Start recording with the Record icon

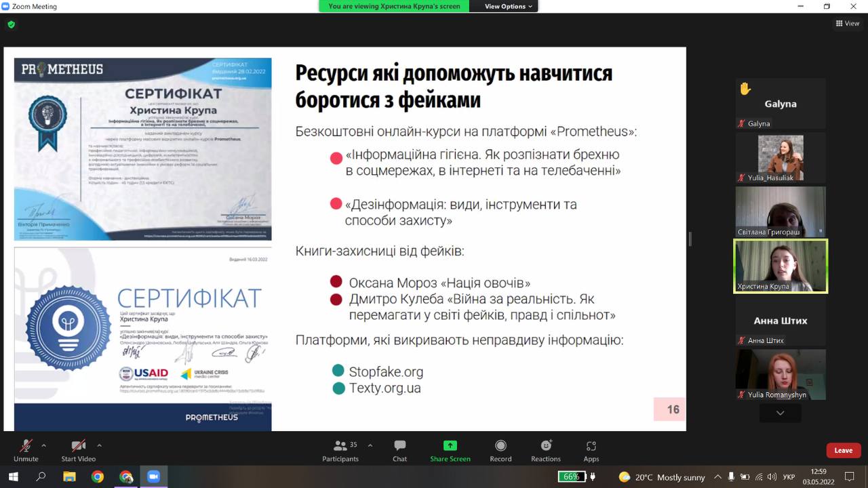click(x=500, y=446)
